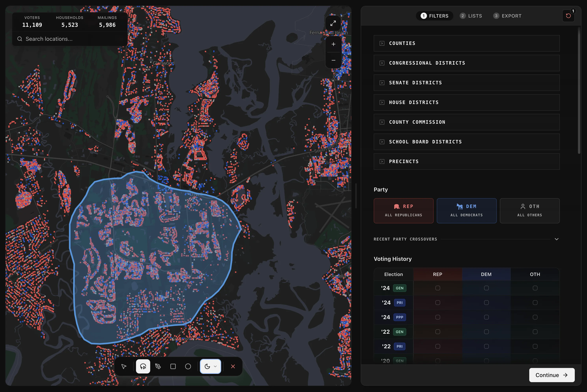Expand Recent Party Crossovers section
This screenshot has width=587, height=392.
tap(556, 239)
